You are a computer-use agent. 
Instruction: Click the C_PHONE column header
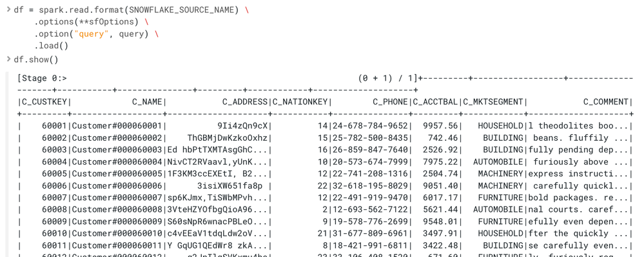[x=390, y=102]
